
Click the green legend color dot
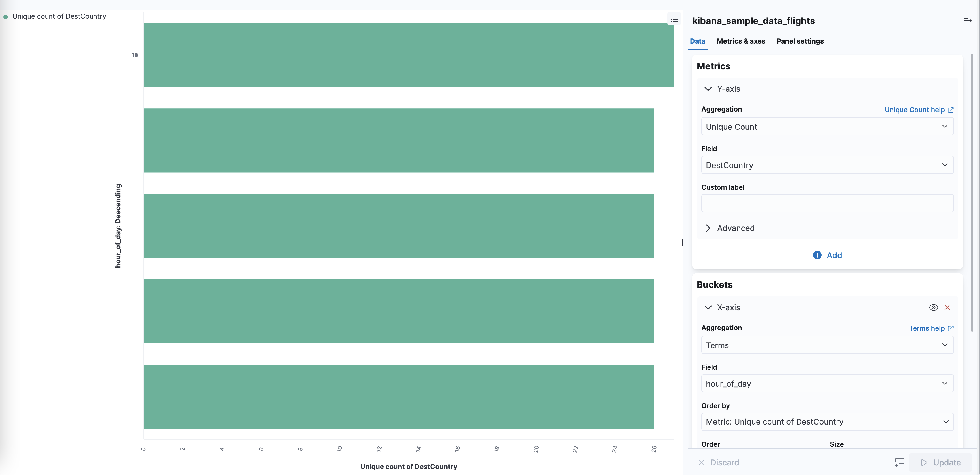(x=6, y=16)
